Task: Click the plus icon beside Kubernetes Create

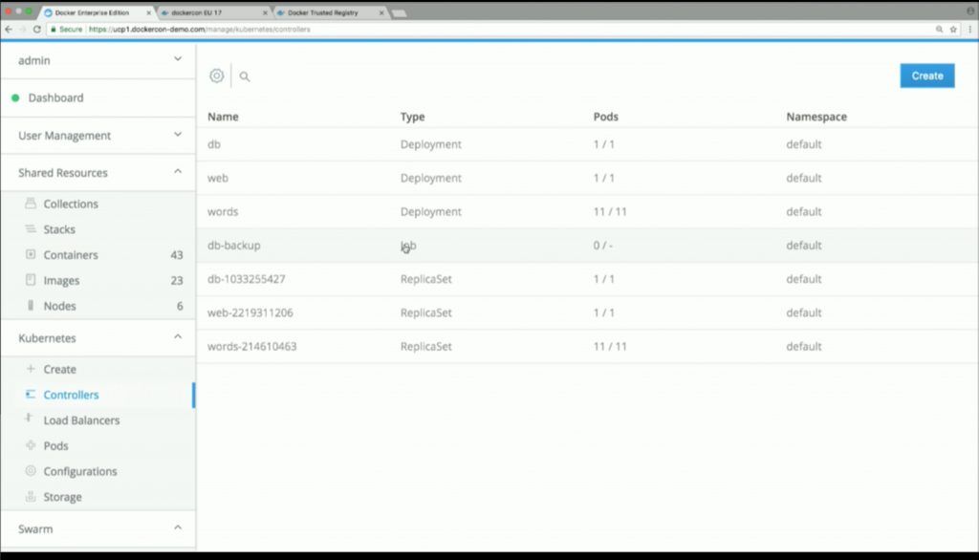Action: coord(31,368)
